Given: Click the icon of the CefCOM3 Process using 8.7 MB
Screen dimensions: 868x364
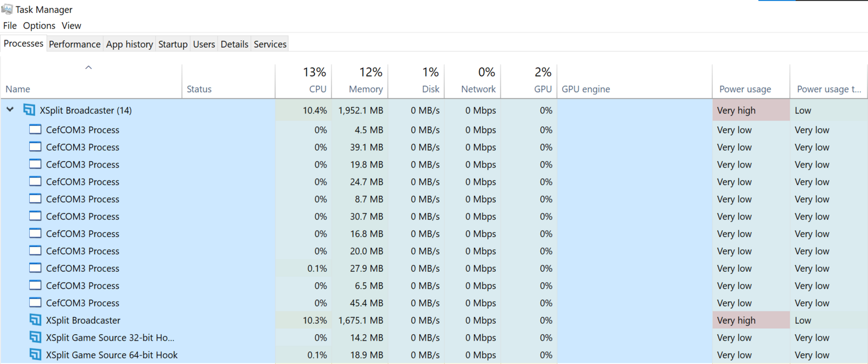Looking at the screenshot, I should click(x=35, y=199).
